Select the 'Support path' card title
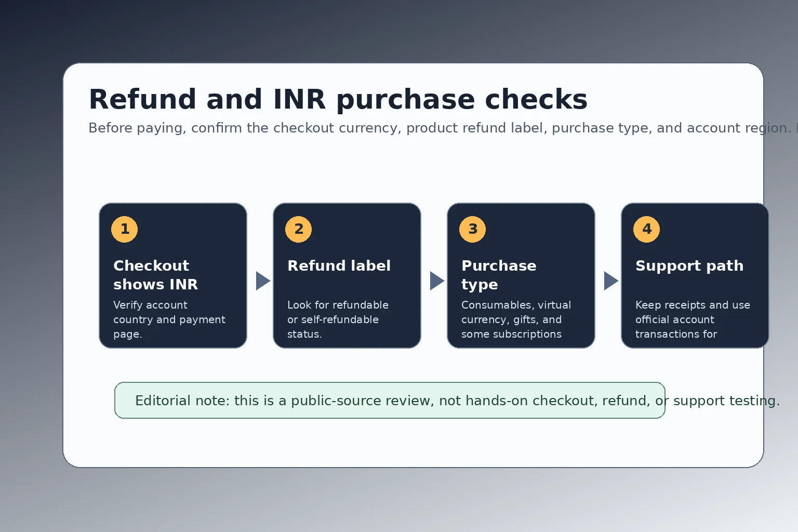Screen dimensions: 798x532 pos(689,265)
